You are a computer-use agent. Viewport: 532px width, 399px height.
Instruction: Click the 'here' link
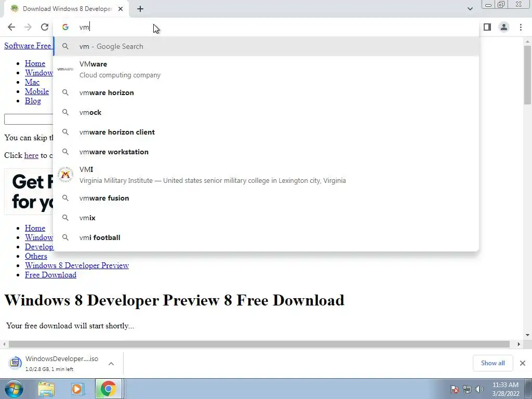[31, 155]
